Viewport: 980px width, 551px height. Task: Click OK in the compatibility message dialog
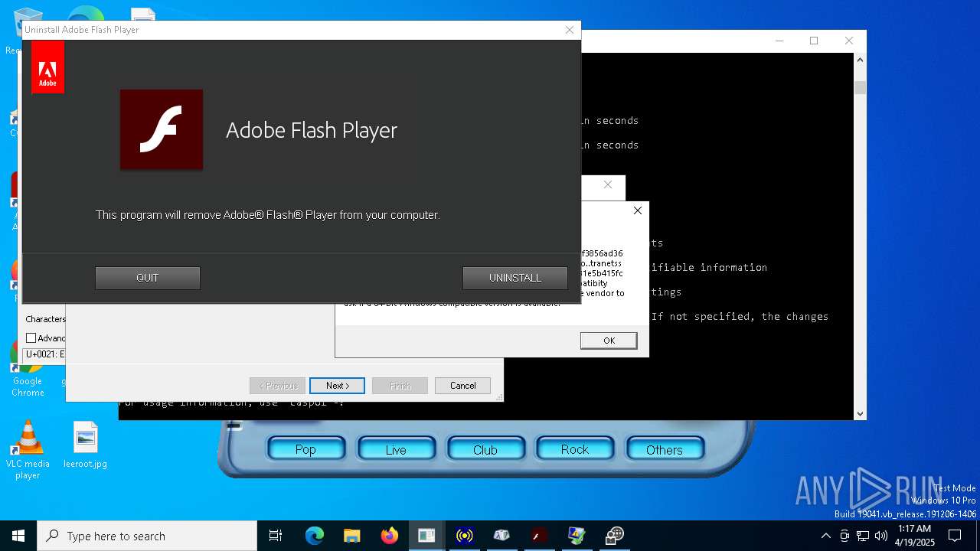click(609, 341)
